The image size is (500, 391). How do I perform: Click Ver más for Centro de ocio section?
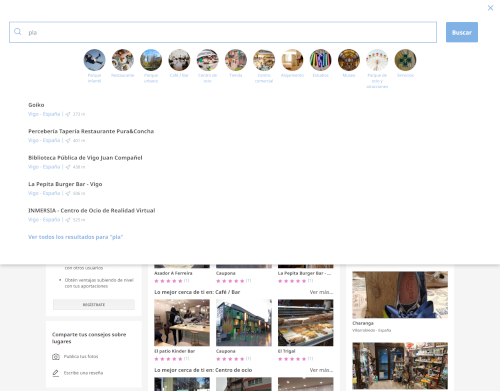(x=321, y=370)
